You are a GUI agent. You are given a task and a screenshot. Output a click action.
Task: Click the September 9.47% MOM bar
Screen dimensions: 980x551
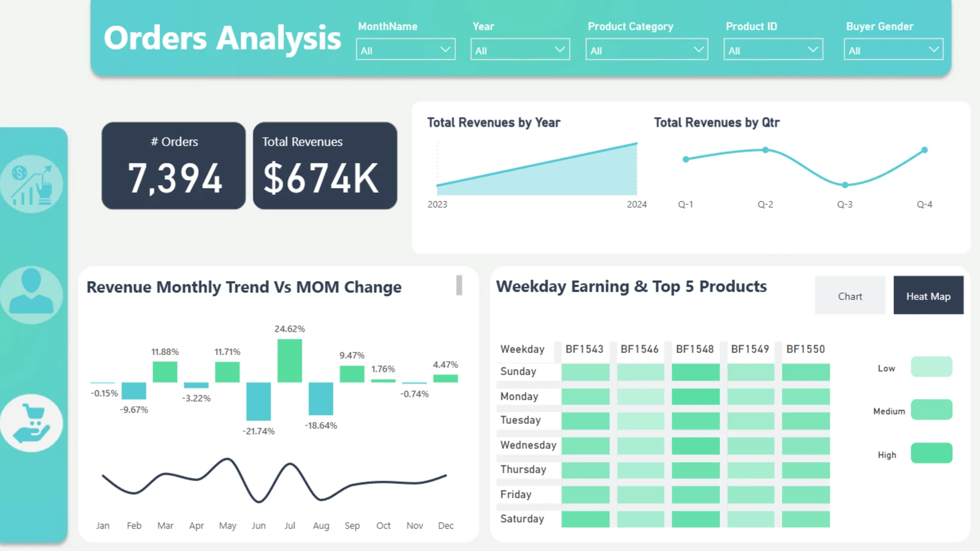pyautogui.click(x=352, y=374)
